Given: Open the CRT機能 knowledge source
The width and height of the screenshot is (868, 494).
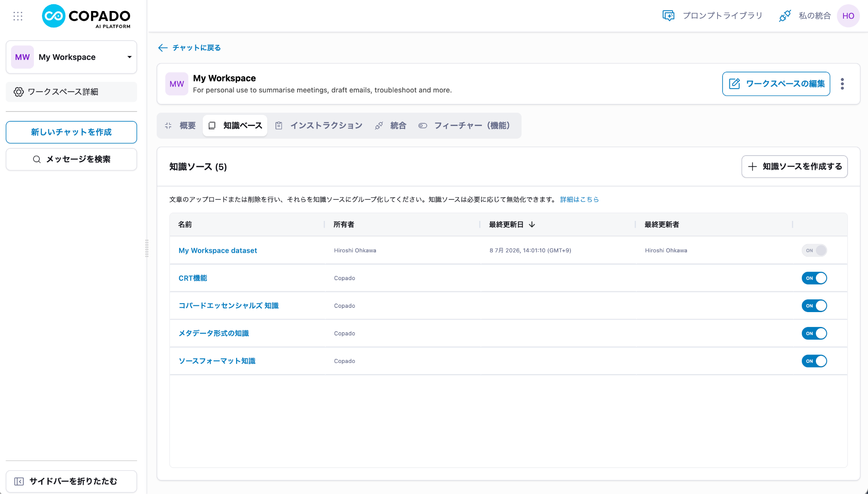Looking at the screenshot, I should tap(193, 278).
